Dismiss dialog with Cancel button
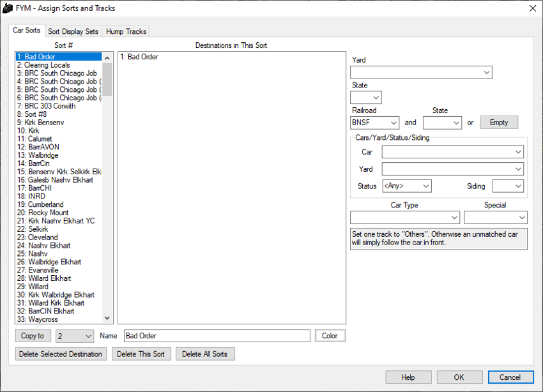Screen dimensions: 543x392 coord(510,377)
